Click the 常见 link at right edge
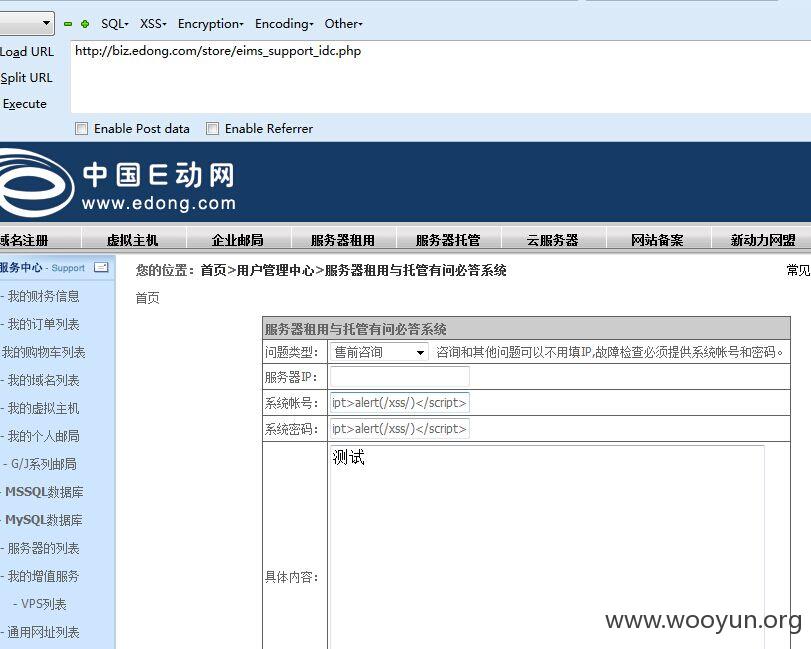This screenshot has height=649, width=811. pos(799,270)
